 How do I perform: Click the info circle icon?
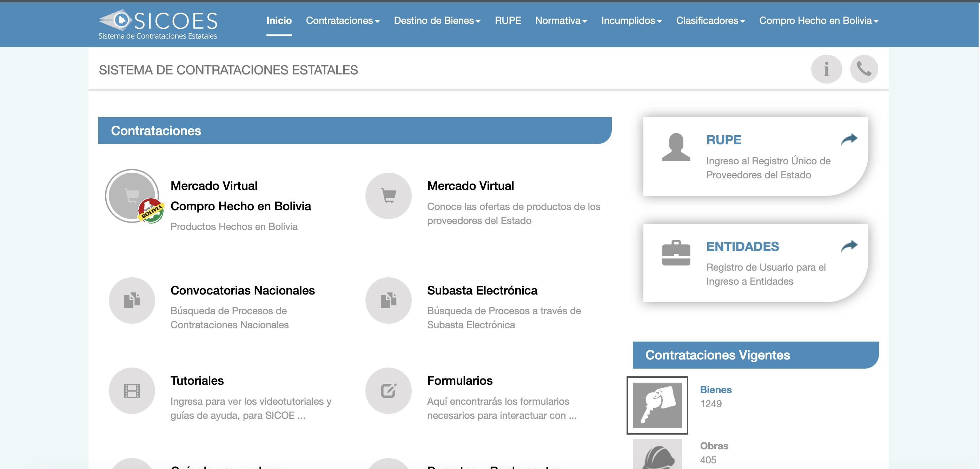pyautogui.click(x=826, y=69)
